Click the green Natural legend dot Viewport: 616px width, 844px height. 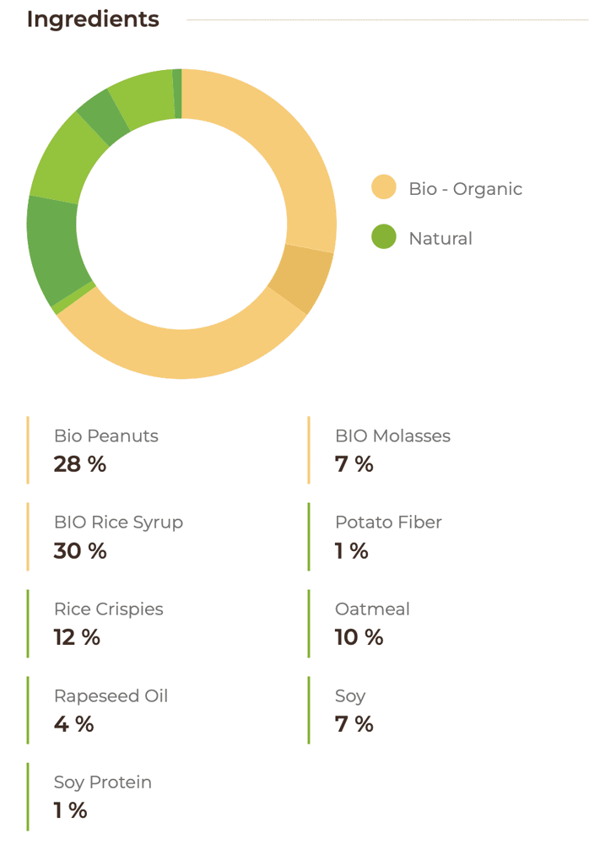click(384, 237)
